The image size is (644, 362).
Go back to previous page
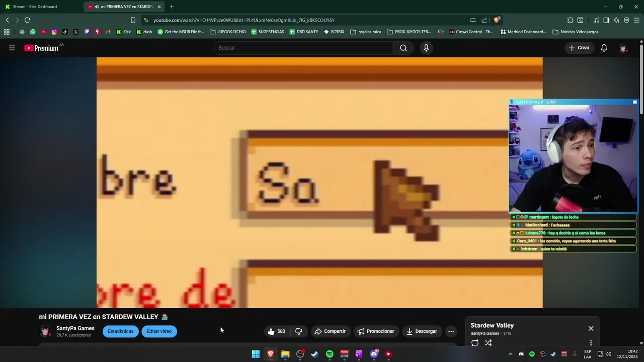pos(7,20)
